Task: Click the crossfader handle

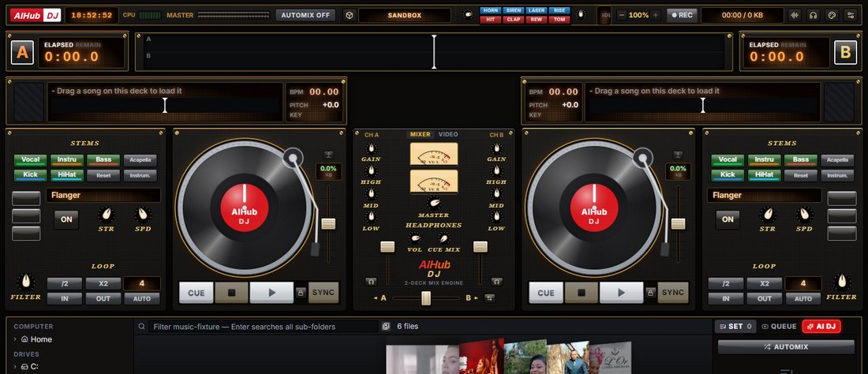Action: [x=425, y=298]
